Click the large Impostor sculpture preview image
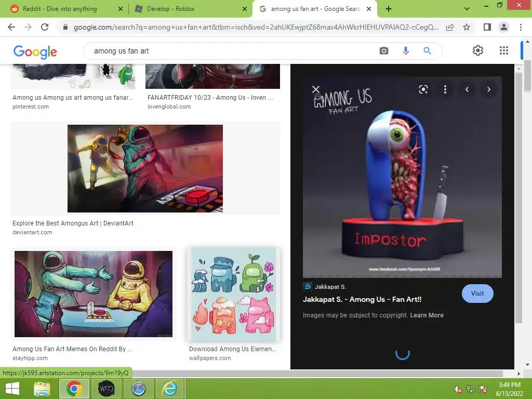 pyautogui.click(x=402, y=177)
